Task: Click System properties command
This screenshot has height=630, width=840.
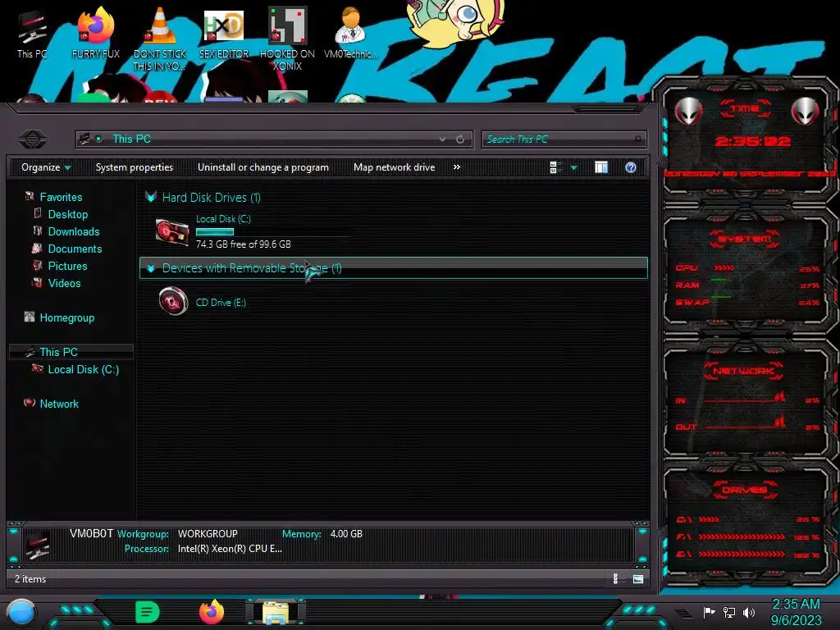Action: (135, 167)
